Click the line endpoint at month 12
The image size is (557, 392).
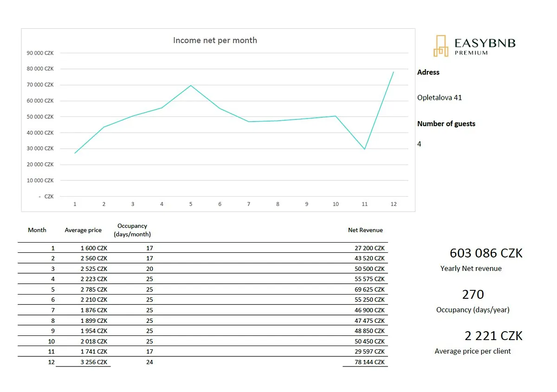coord(394,72)
